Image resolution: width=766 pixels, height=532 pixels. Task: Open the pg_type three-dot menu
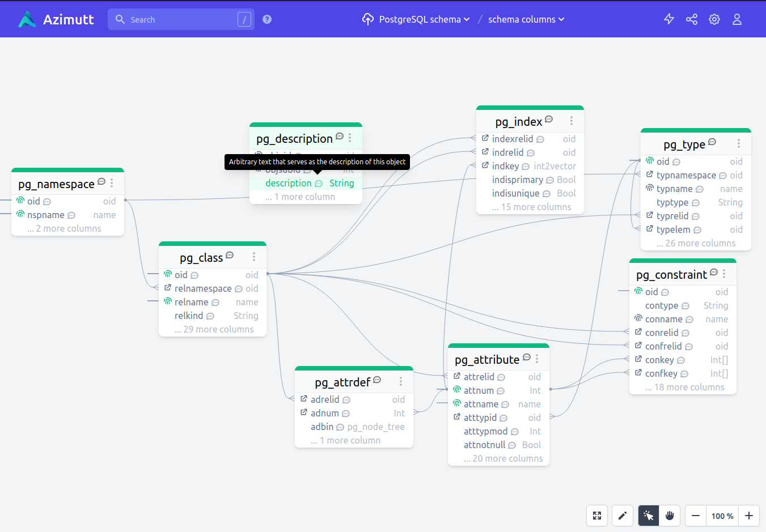point(739,143)
